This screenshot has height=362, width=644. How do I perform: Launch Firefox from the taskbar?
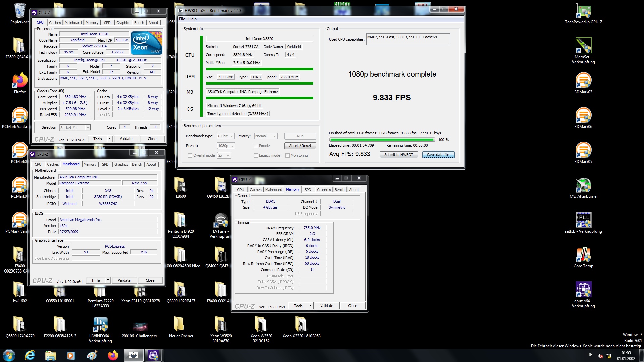[x=113, y=355]
